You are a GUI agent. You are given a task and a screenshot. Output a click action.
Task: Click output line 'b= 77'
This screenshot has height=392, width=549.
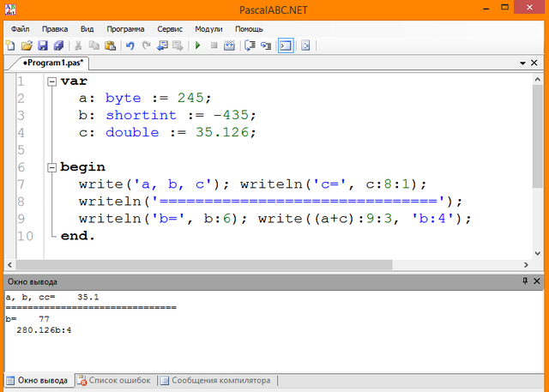(x=27, y=319)
